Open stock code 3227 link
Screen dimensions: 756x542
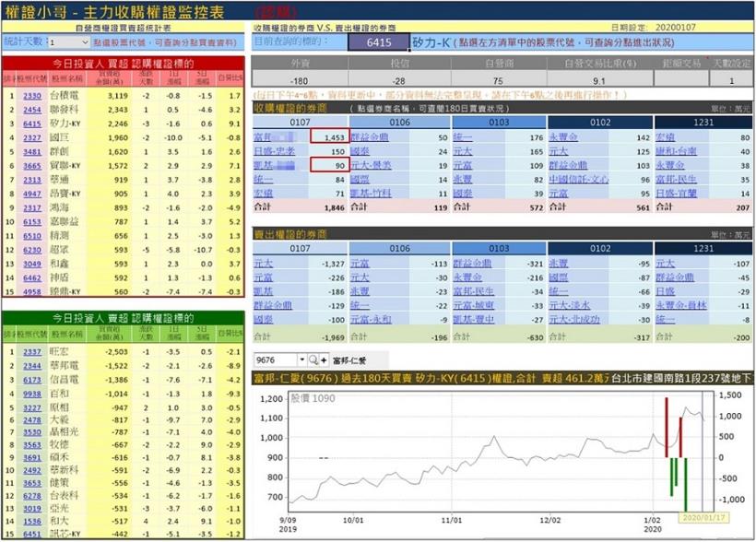click(32, 408)
